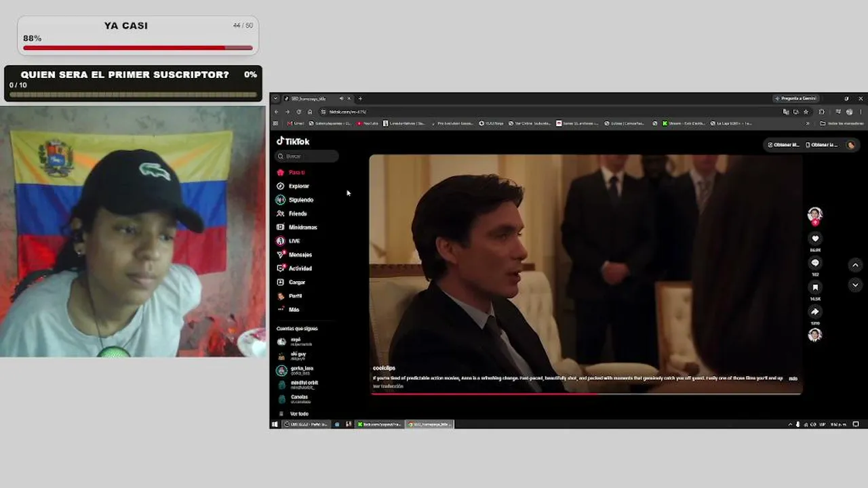Viewport: 868px width, 488px height.
Task: Seek along the red video progress bar
Action: tap(586, 394)
